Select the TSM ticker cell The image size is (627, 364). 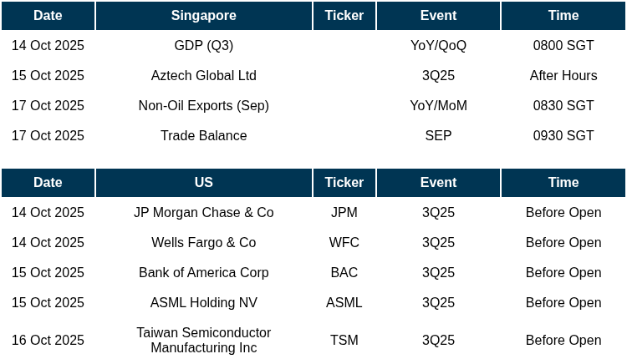click(x=344, y=340)
